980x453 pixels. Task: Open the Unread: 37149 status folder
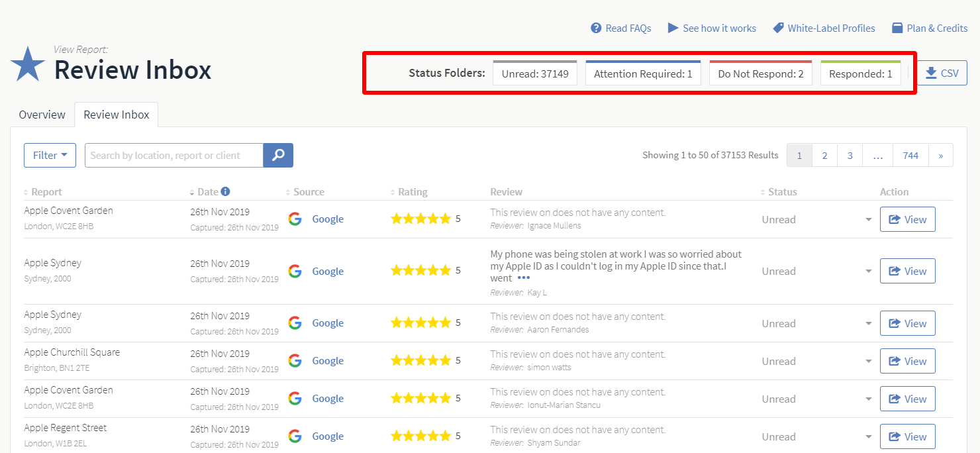535,73
